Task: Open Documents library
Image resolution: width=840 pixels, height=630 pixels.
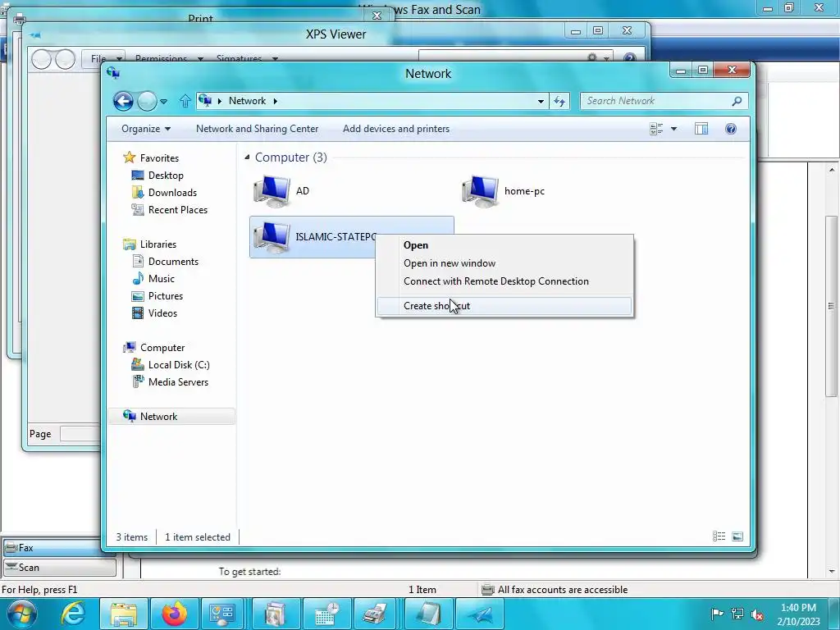Action: pos(173,262)
